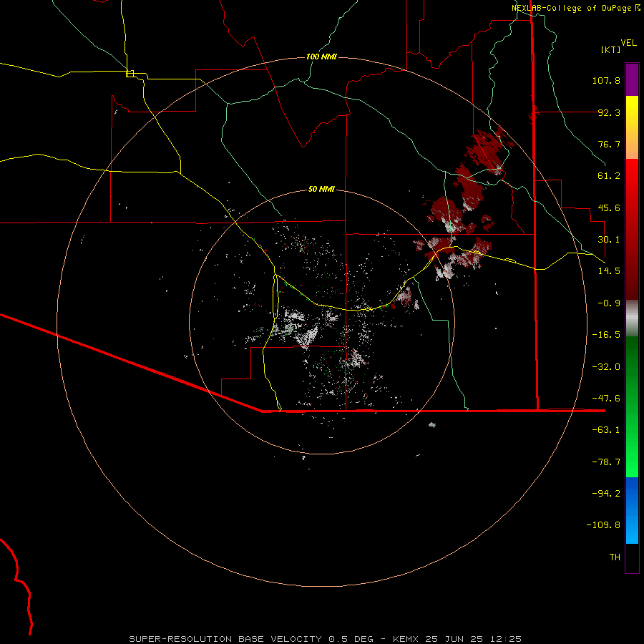Click the 76.7 scale value
644x644 pixels.
click(609, 144)
